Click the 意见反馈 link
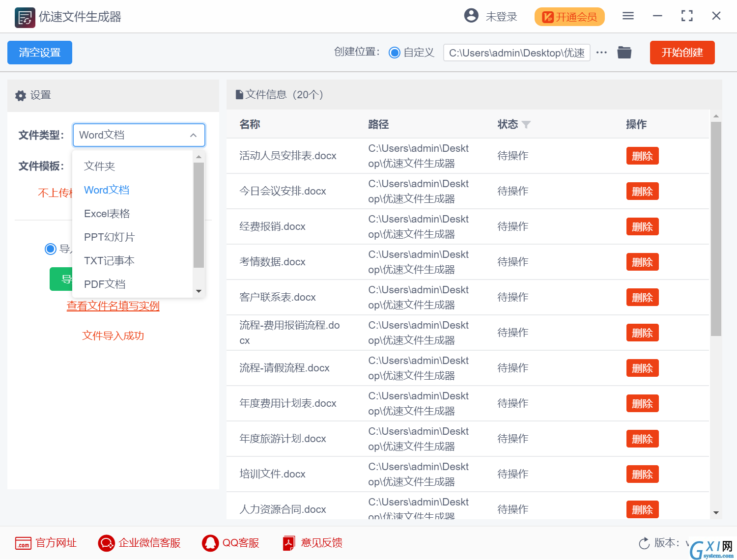The image size is (737, 560). point(321,543)
